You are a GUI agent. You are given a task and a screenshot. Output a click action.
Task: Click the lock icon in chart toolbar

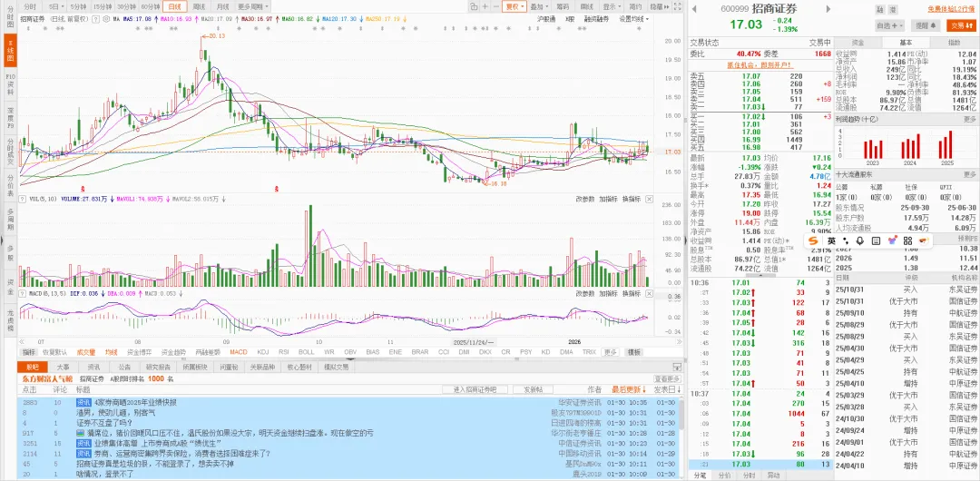474,6
